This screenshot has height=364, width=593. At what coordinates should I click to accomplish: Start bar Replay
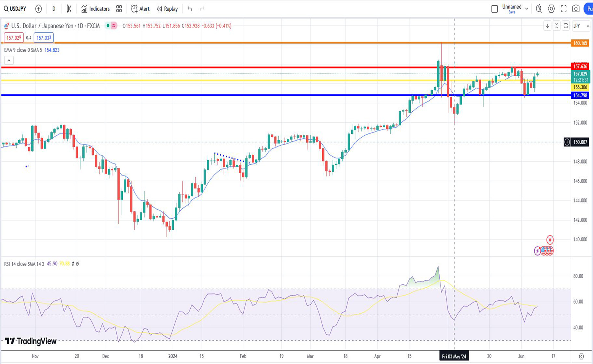pyautogui.click(x=167, y=9)
